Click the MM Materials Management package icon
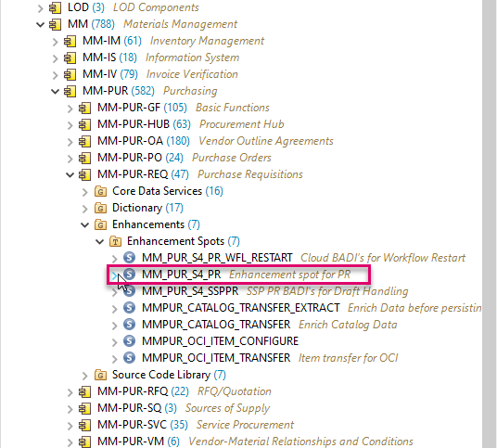The height and width of the screenshot is (448, 497). (55, 24)
